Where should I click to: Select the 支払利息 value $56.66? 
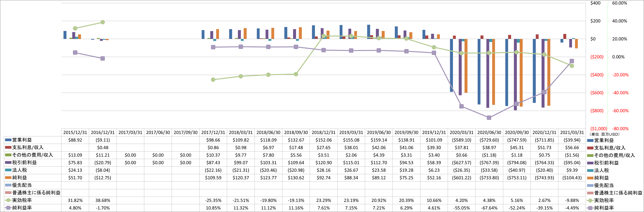(x=572, y=148)
